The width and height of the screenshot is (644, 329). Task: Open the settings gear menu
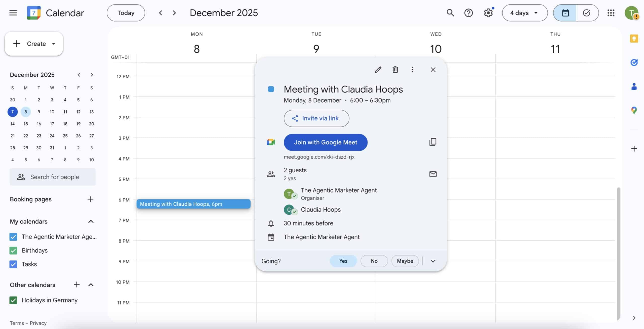488,13
